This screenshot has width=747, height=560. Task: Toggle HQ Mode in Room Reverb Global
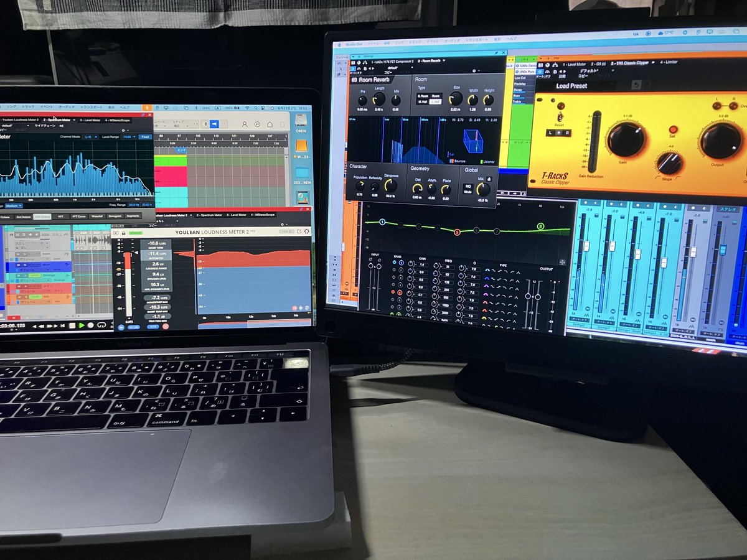467,189
